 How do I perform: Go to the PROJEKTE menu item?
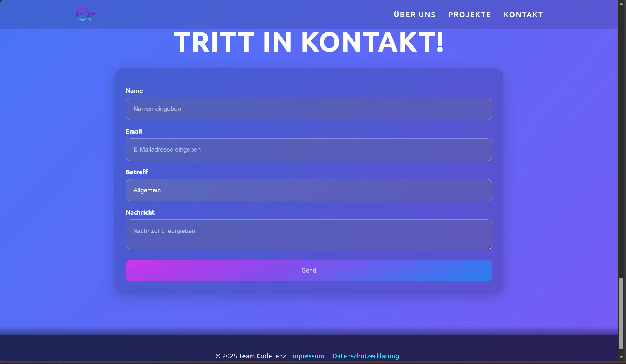coord(469,15)
